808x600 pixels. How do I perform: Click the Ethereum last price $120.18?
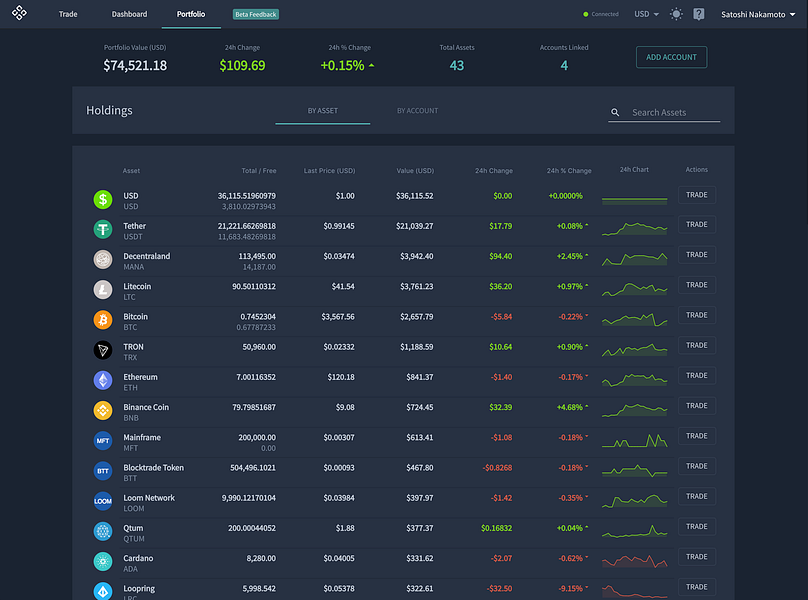pyautogui.click(x=341, y=377)
